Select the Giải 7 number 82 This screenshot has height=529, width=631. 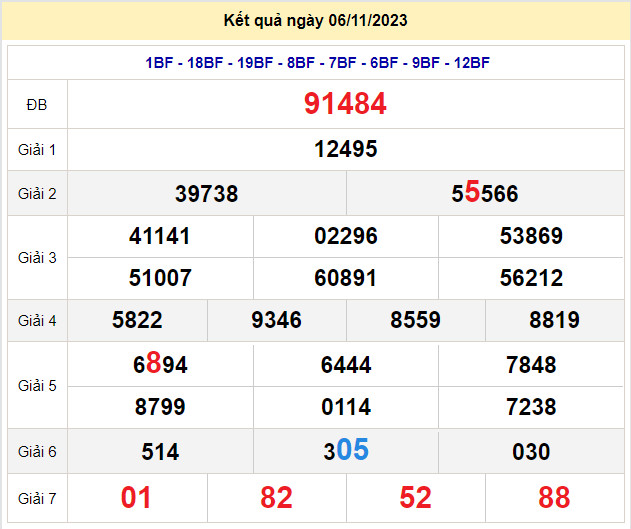coord(276,498)
